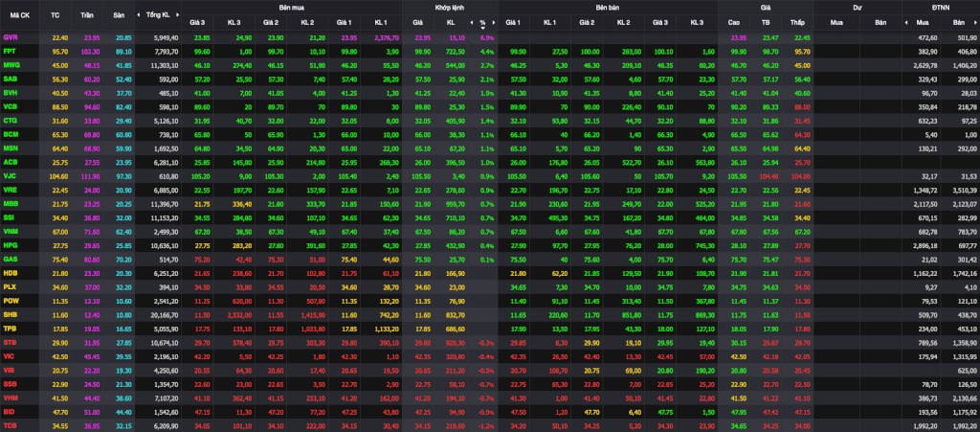Click the ĐTNN group header

(940, 7)
